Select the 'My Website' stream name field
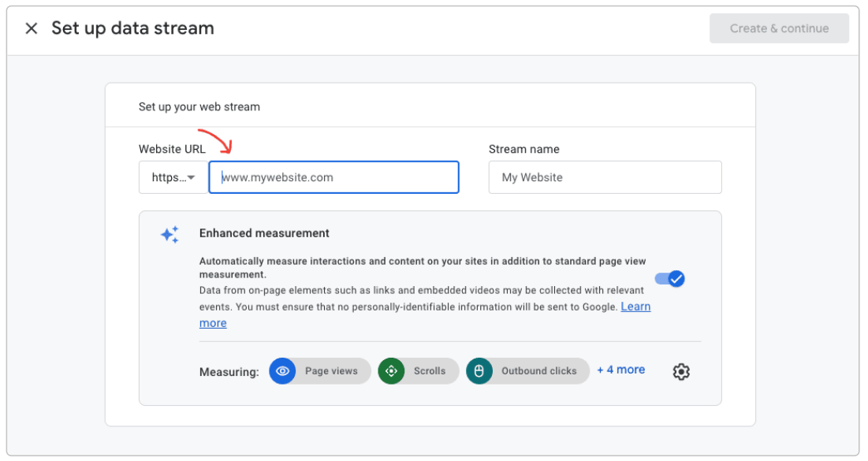868x461 pixels. 605,177
